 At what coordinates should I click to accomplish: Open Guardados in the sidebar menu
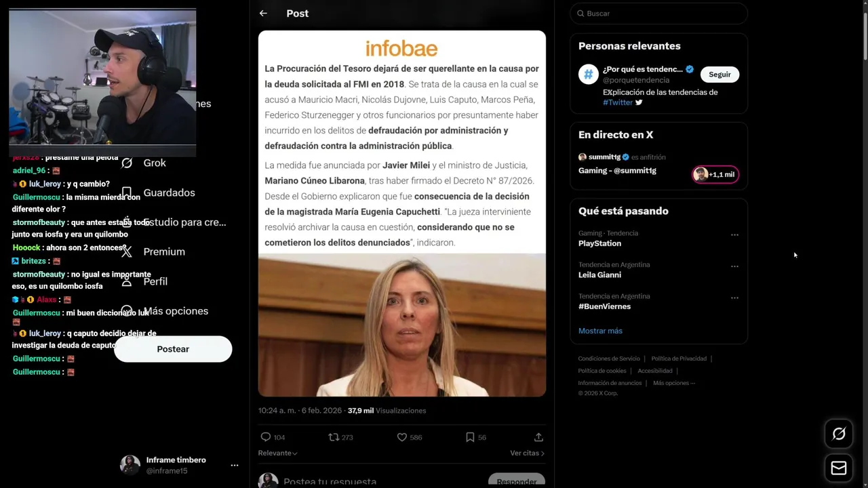(x=169, y=192)
